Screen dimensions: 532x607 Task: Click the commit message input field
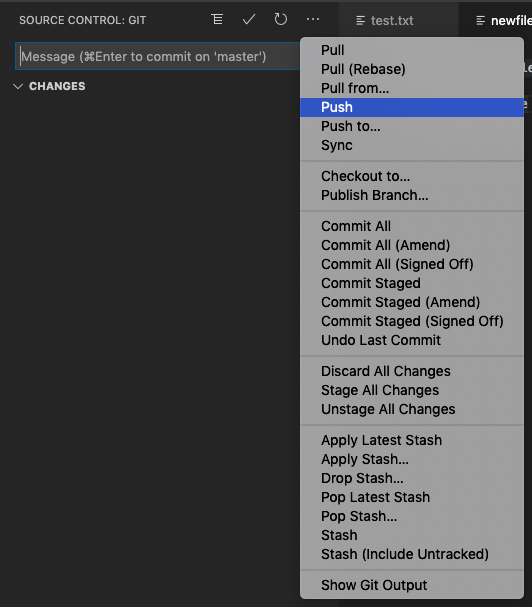tap(158, 57)
